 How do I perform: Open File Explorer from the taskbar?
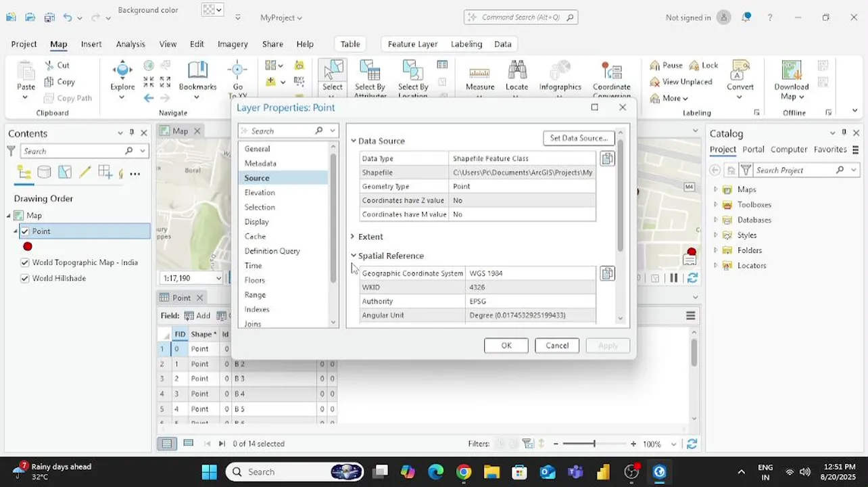pos(491,471)
